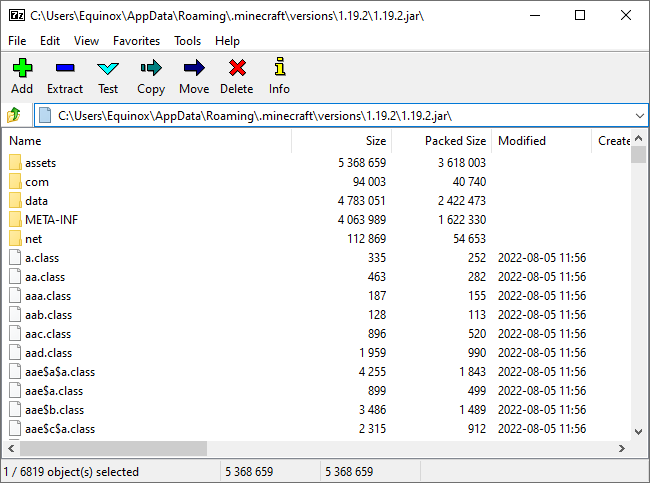This screenshot has height=483, width=650.
Task: Click horizontal scrollbar left arrow
Action: (11, 448)
